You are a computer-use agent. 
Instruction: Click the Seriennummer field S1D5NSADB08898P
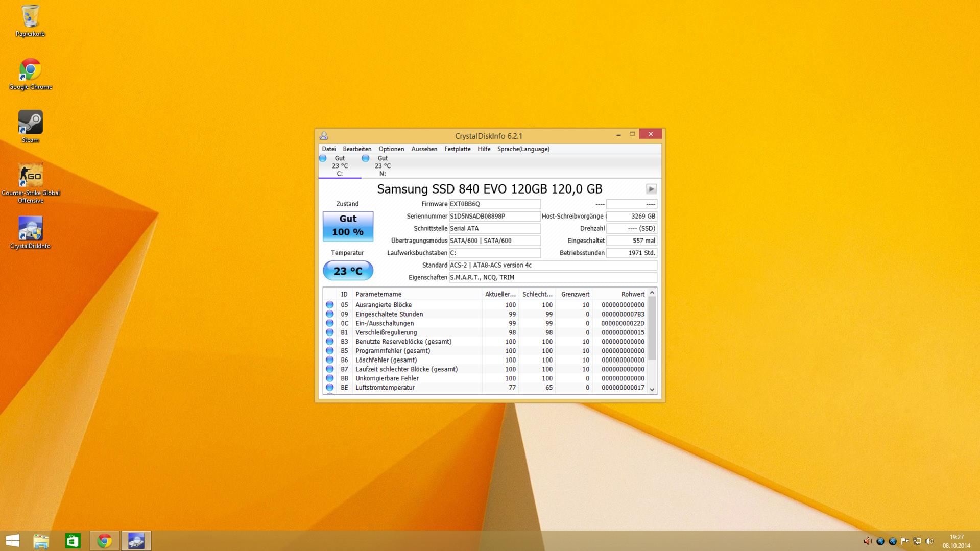tap(494, 216)
